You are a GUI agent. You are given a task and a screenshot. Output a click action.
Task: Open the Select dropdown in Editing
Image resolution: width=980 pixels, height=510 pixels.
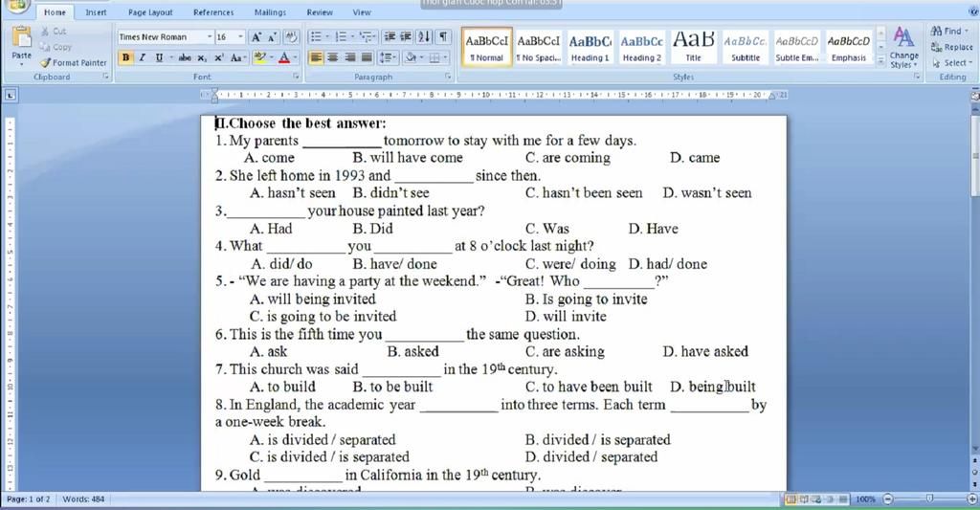pos(952,62)
